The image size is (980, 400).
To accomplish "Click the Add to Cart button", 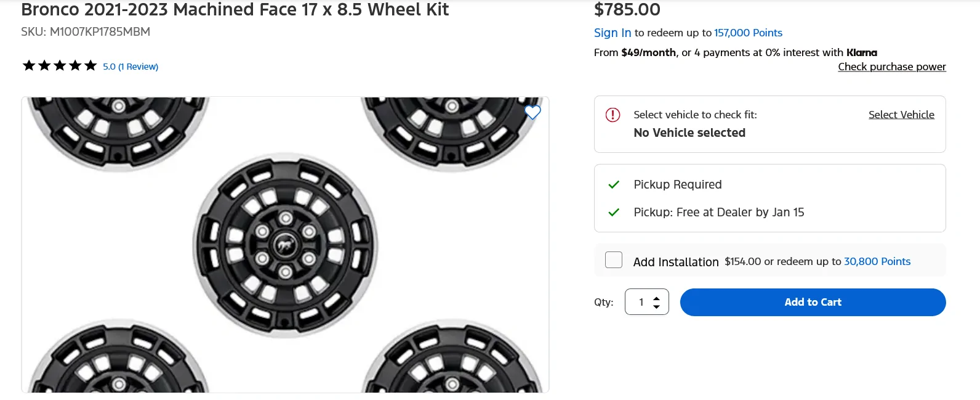I will [x=813, y=302].
